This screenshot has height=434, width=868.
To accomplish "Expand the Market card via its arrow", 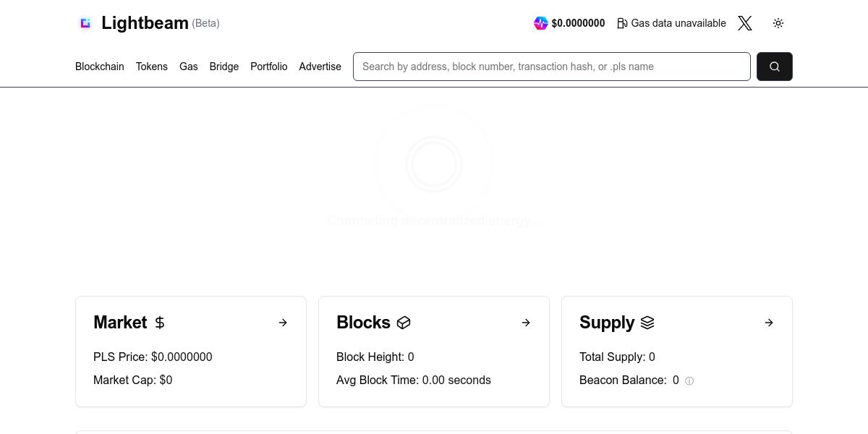I will click(x=283, y=323).
